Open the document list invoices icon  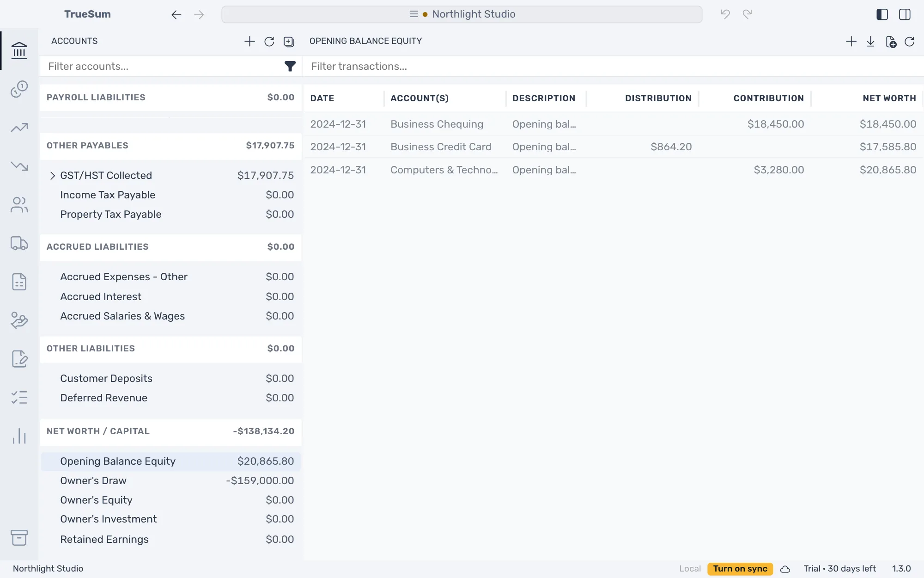tap(19, 282)
